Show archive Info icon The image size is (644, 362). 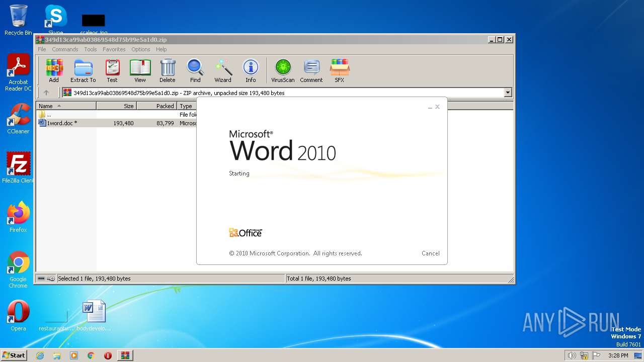[251, 70]
